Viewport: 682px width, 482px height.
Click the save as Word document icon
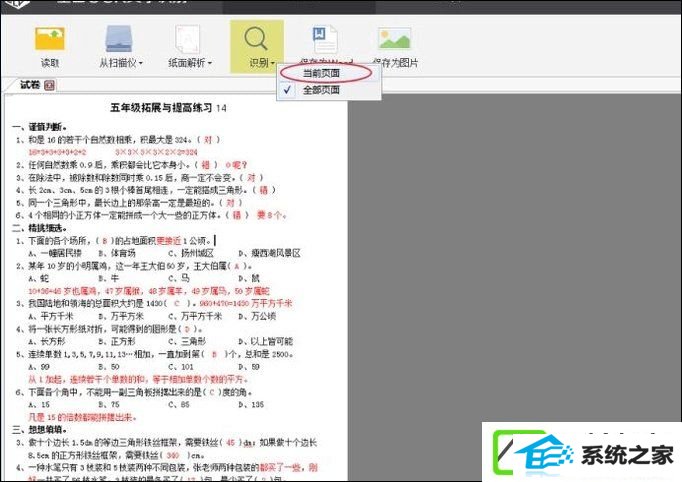[325, 39]
